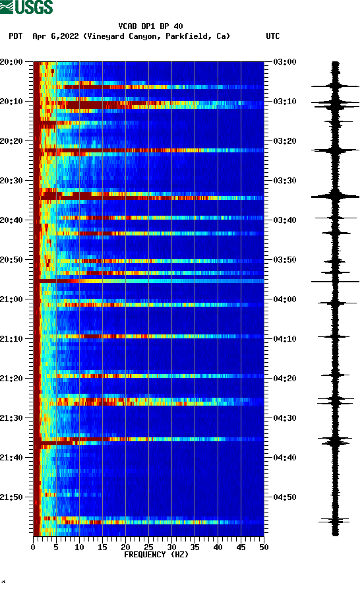Viewport: 364px width, 589px height.
Task: Click the '21:00' PDT time label
Action: [x=11, y=299]
